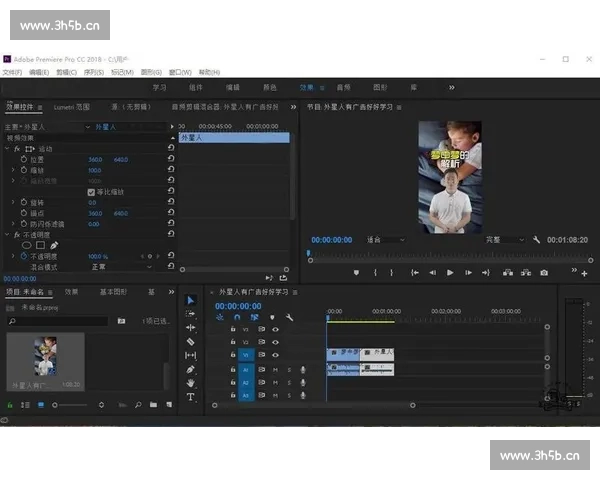Click the free-draw bezier mask pen icon
The height and width of the screenshot is (480, 600).
tap(54, 245)
